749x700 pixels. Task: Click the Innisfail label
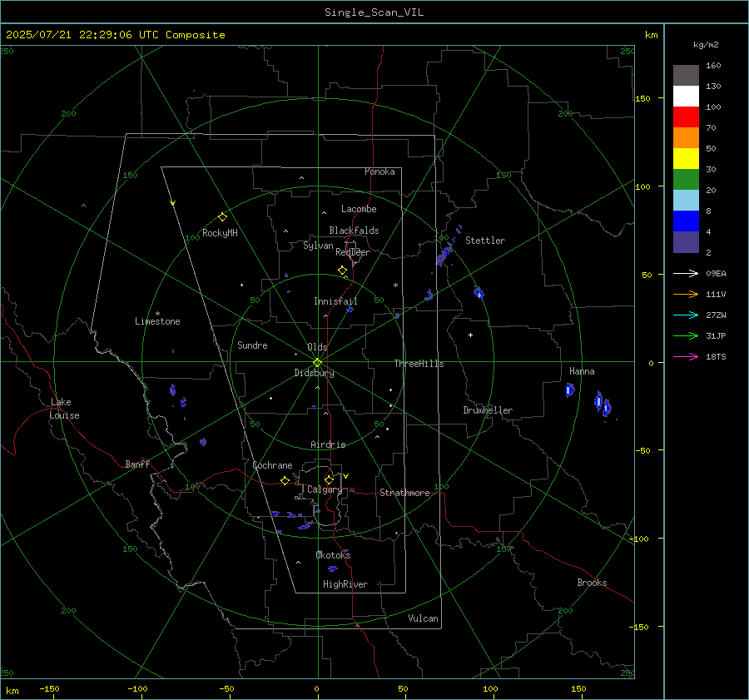point(335,301)
